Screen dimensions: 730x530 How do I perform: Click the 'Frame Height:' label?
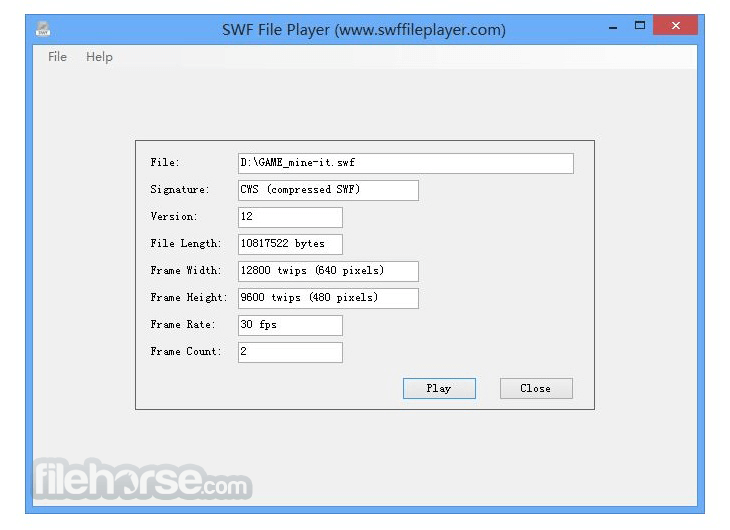pos(189,298)
